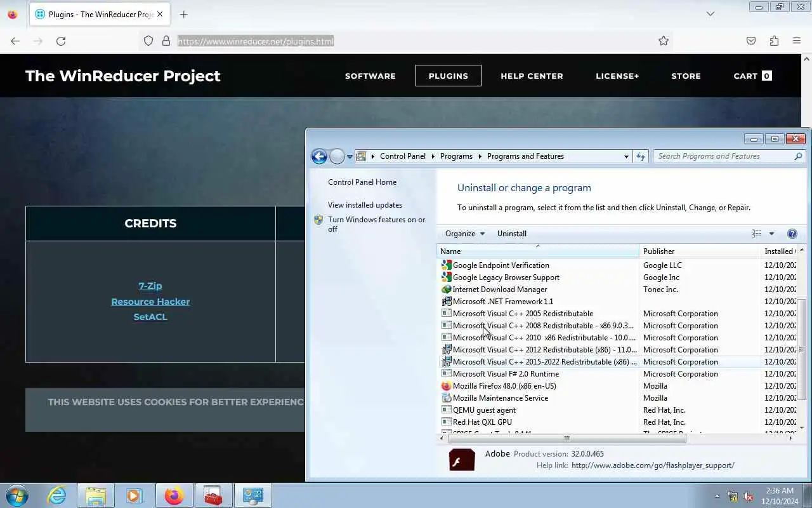The height and width of the screenshot is (508, 812).
Task: Click the Control Panel back arrow
Action: [x=319, y=156]
